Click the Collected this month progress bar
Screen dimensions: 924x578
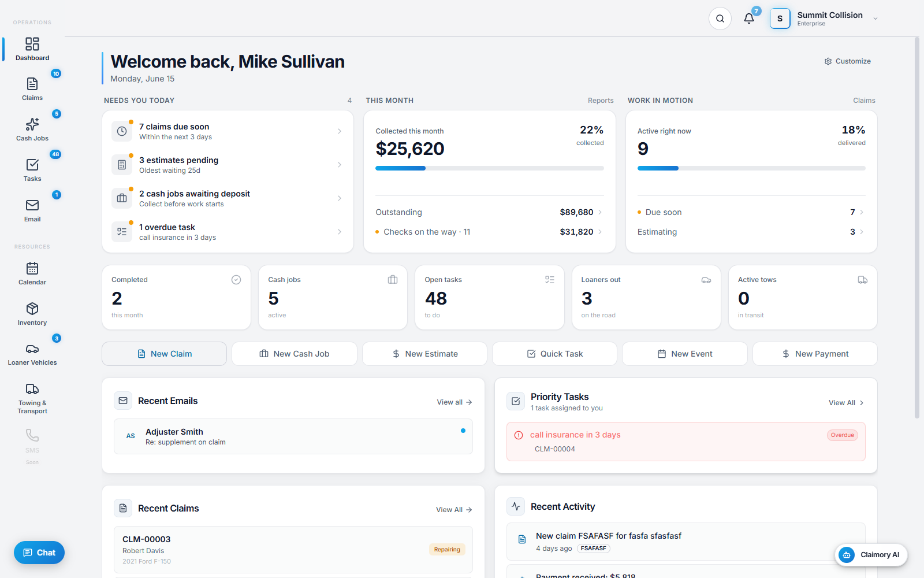point(490,168)
